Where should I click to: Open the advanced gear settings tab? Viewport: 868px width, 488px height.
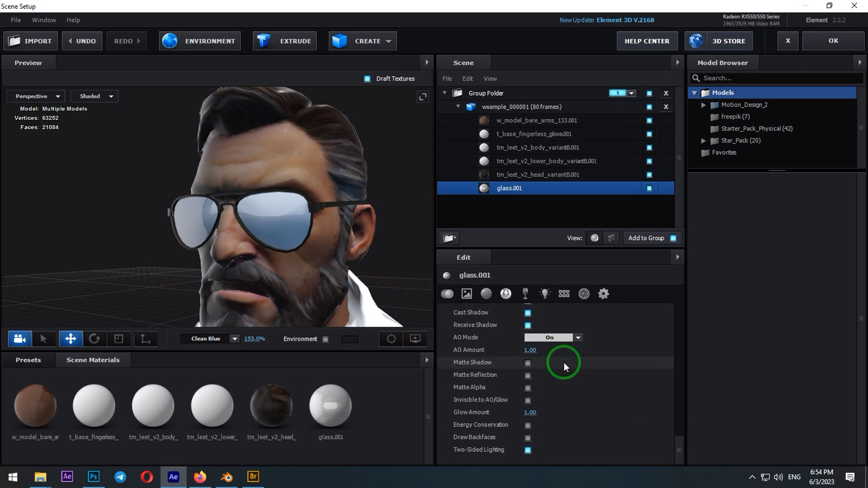coord(604,294)
